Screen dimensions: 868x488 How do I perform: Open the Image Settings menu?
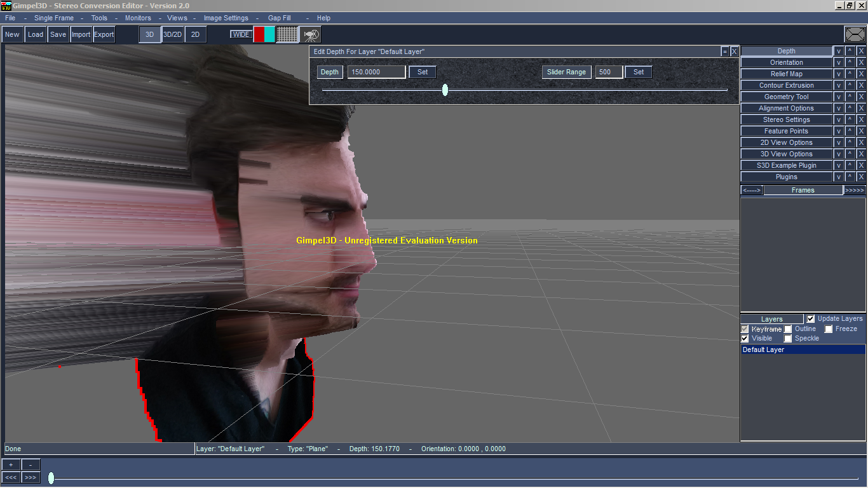point(226,18)
